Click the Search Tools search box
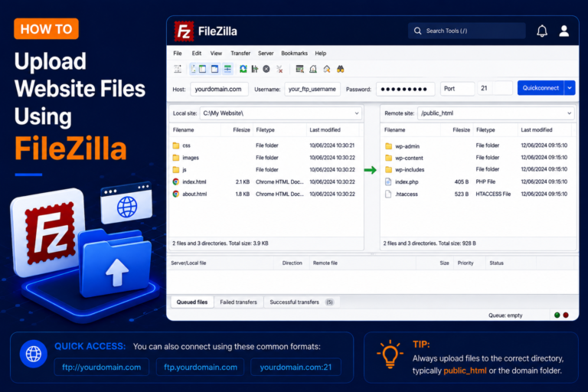588x392 pixels. 467,31
